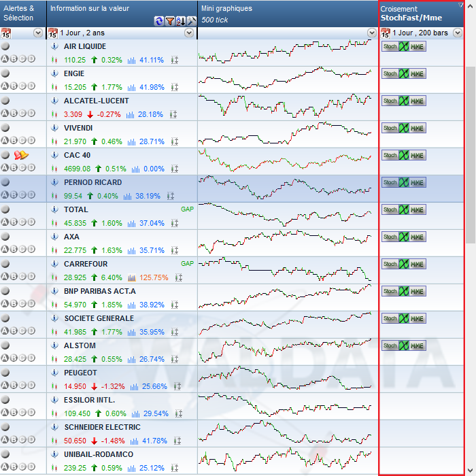Toggle selection B for ALCATEL-LUCENT row
Viewport: 476px width, 476px height.
click(14, 114)
